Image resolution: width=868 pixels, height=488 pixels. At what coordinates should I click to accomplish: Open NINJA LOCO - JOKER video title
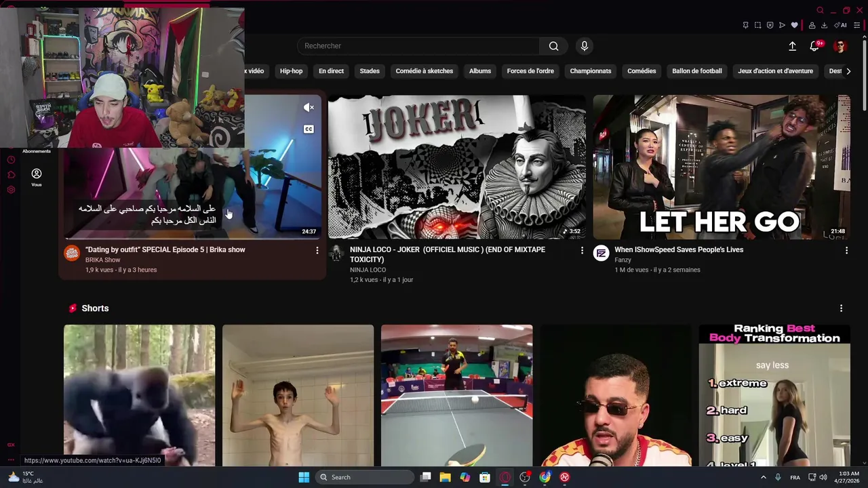(x=448, y=254)
